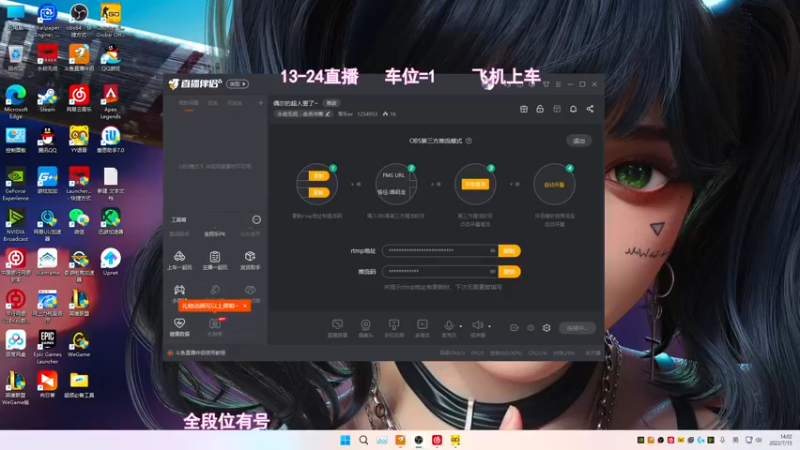Expand the microphone options arrow

coord(461,326)
